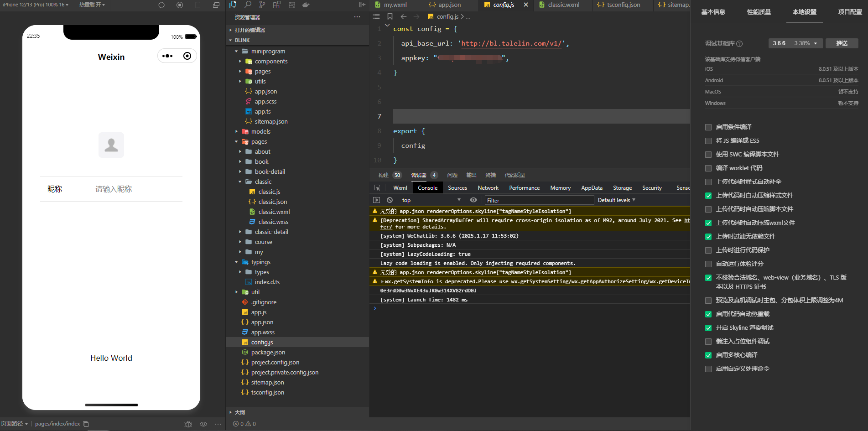The height and width of the screenshot is (431, 868).
Task: Open the api_base_url link in code
Action: (x=511, y=43)
